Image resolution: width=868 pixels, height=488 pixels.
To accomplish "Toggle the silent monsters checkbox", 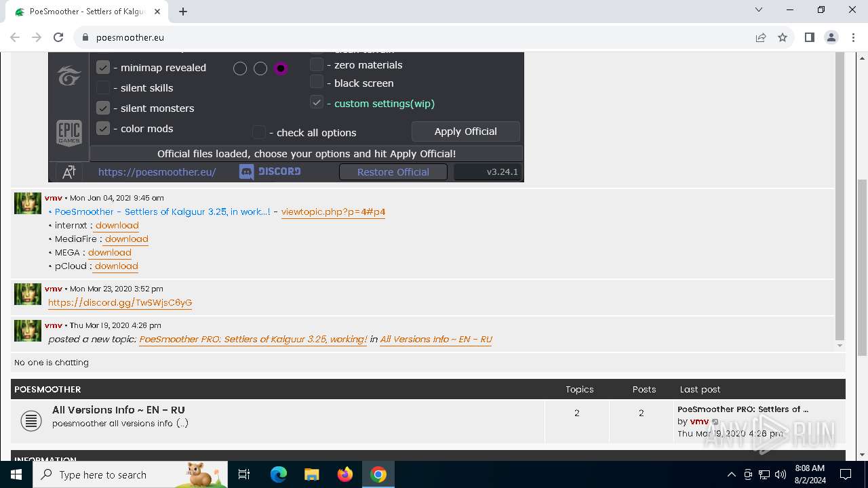I will [103, 108].
